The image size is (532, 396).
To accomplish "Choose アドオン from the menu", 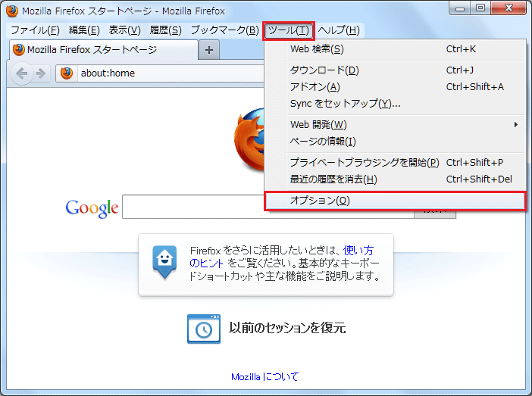I will [x=315, y=87].
